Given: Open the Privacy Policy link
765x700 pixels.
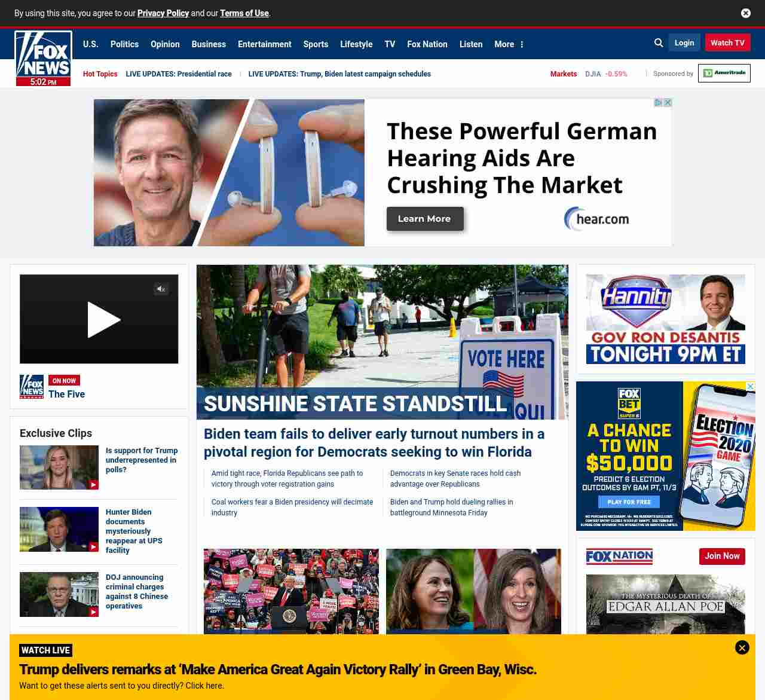Looking at the screenshot, I should coord(163,13).
